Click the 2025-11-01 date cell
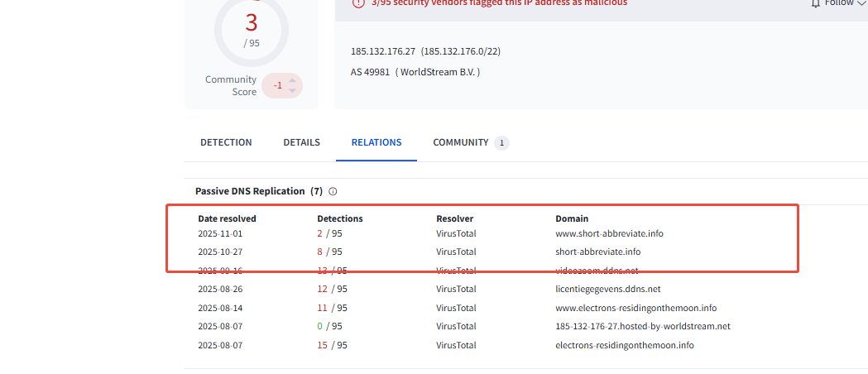This screenshot has height=374, width=868. tap(220, 233)
